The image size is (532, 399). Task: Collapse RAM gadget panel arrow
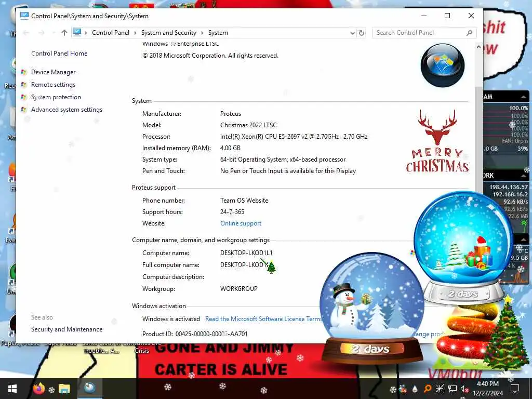(523, 97)
